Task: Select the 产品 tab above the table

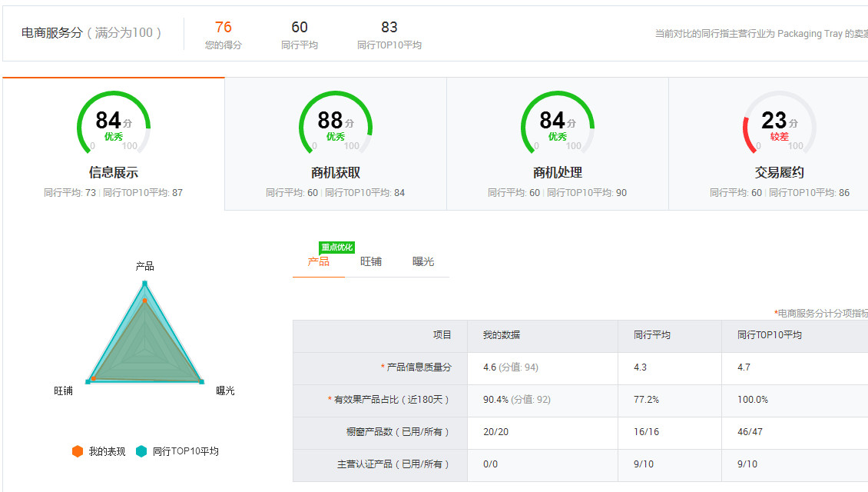Action: point(319,262)
